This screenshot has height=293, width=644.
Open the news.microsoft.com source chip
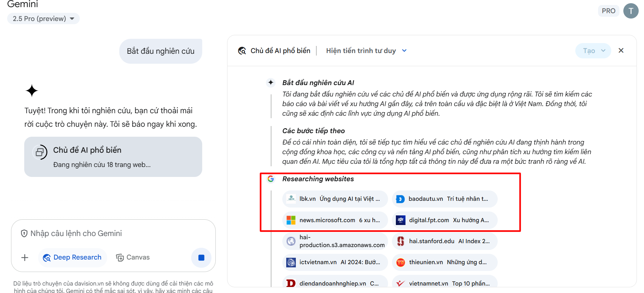coord(335,220)
